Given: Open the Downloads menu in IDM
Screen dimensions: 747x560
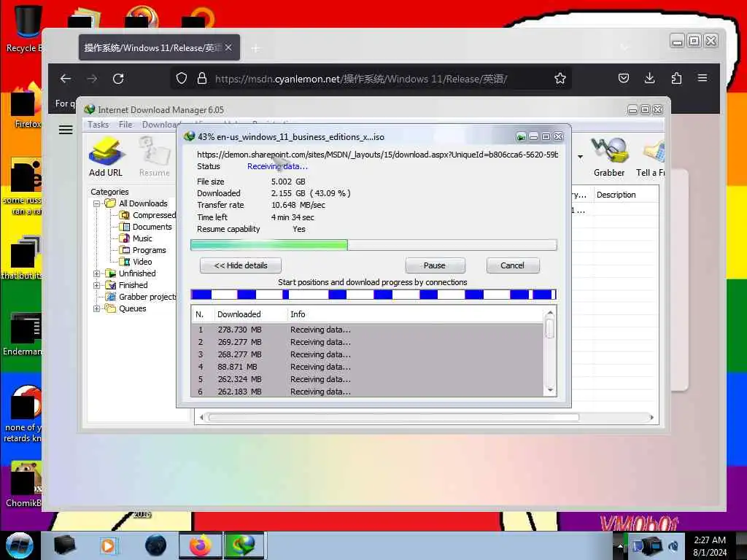Looking at the screenshot, I should coord(160,124).
